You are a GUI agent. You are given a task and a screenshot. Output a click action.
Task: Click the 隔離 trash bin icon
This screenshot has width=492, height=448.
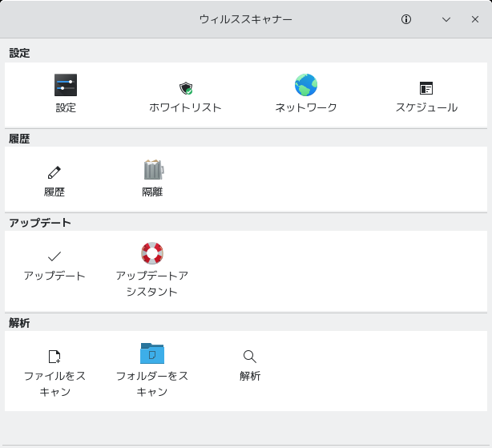(x=152, y=170)
